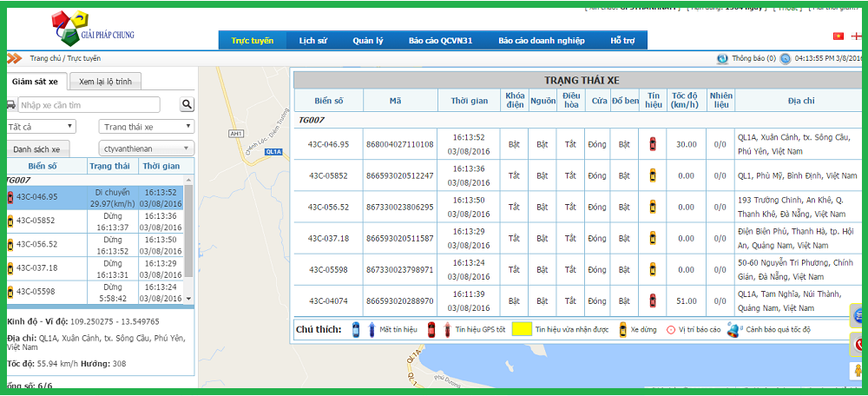Image resolution: width=868 pixels, height=396 pixels.
Task: Click the magnifier search button
Action: click(187, 104)
